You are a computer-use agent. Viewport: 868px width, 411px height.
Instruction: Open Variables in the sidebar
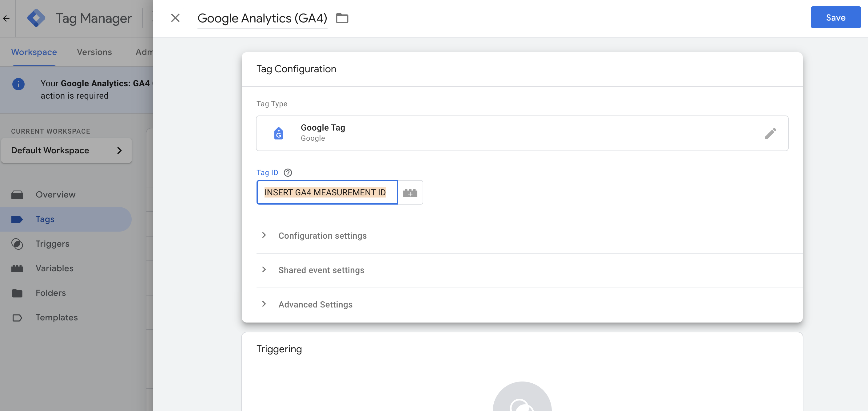point(54,268)
